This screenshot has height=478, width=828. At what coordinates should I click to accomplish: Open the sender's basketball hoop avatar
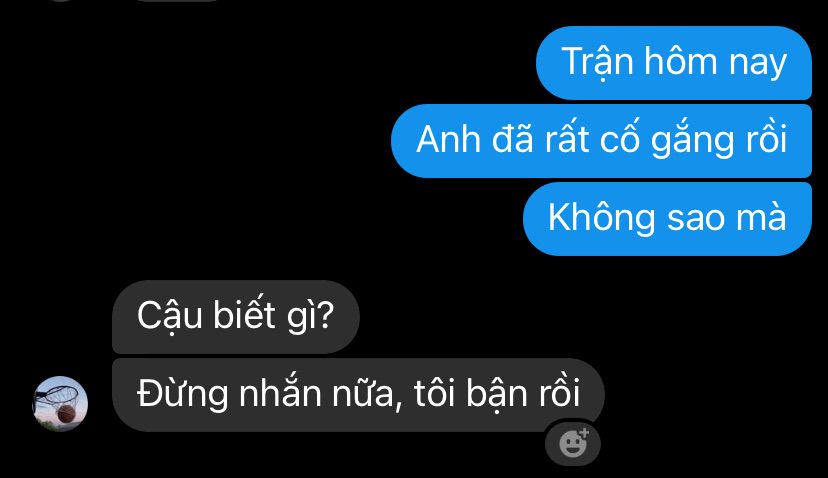[x=60, y=404]
